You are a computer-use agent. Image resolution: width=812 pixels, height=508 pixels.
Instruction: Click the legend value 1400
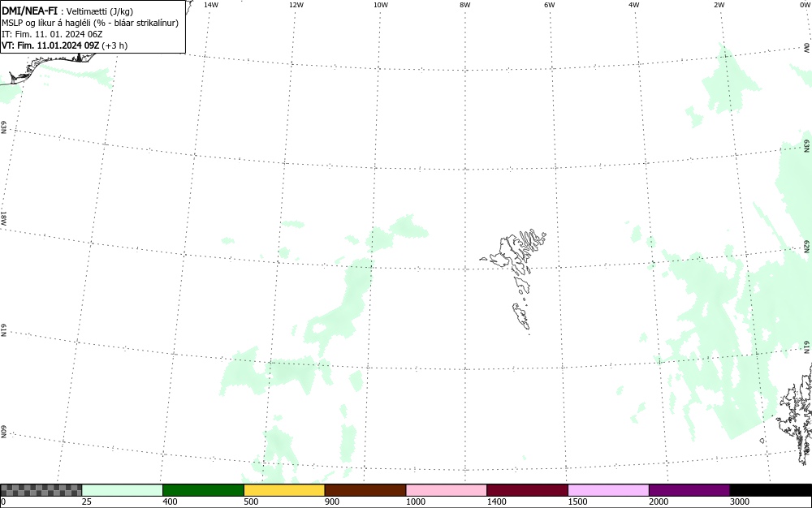click(x=496, y=502)
